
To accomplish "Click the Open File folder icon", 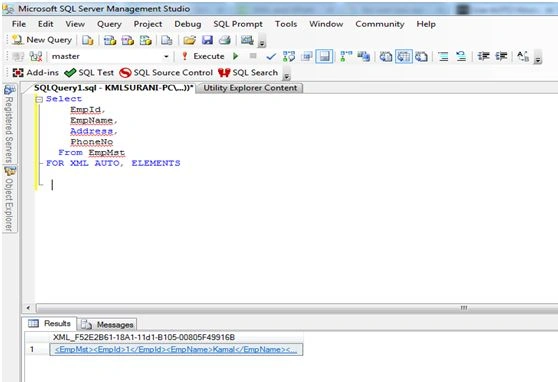I will (189, 40).
